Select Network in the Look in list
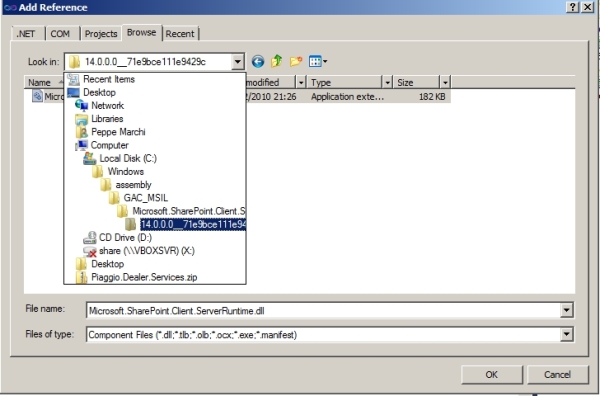The height and width of the screenshot is (396, 600). pos(108,105)
